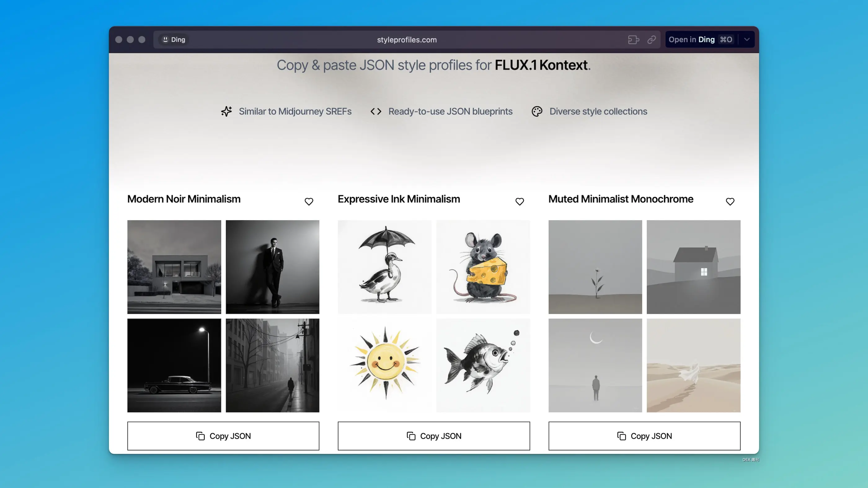Click the copy icon in the Modern Noir Copy JSON button

pyautogui.click(x=200, y=436)
